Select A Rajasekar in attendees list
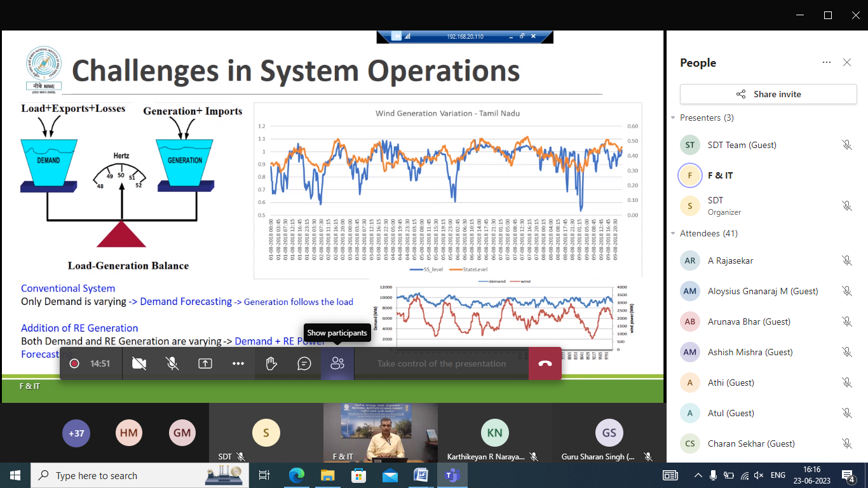The height and width of the screenshot is (488, 868). pyautogui.click(x=731, y=261)
